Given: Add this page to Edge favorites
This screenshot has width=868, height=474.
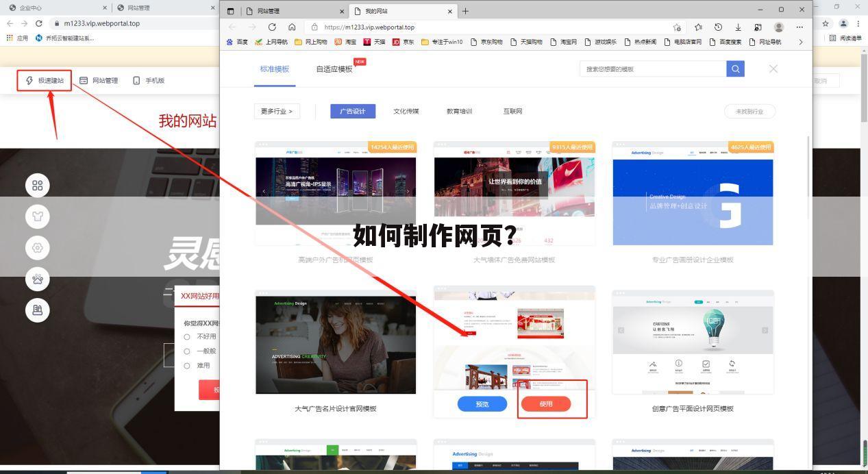Looking at the screenshot, I should click(x=677, y=27).
